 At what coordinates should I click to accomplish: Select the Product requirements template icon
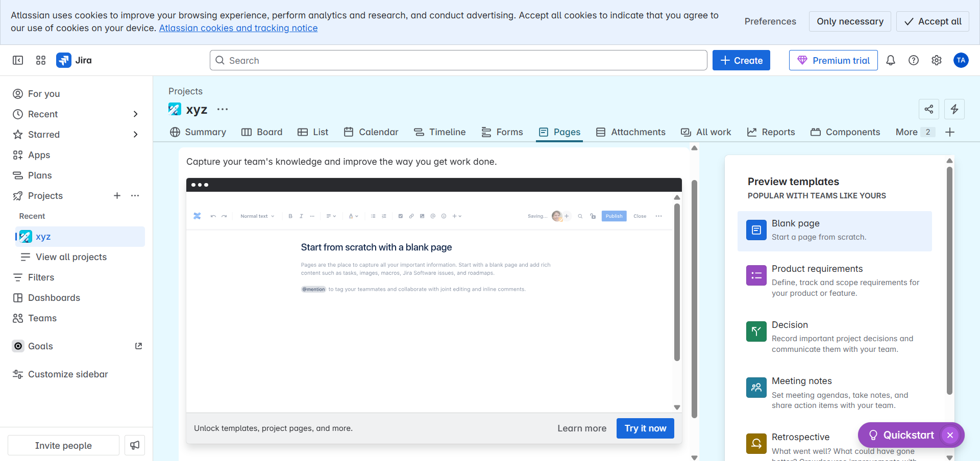click(x=756, y=275)
